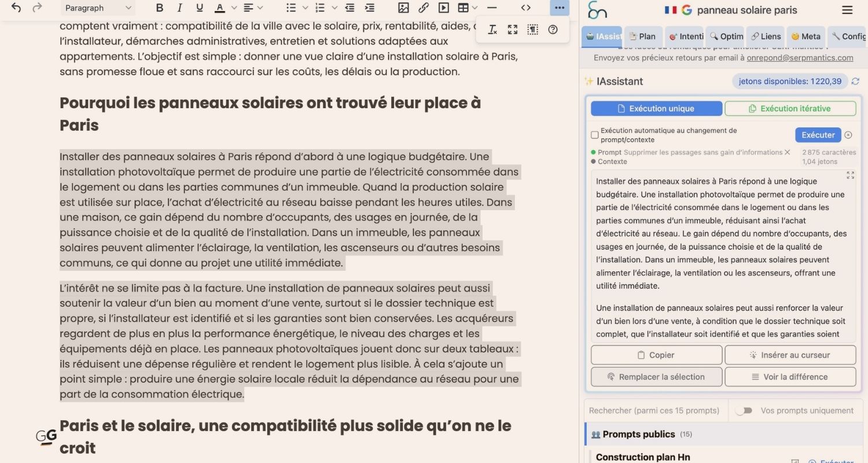Click the insert image icon
Viewport: 868px width, 463px height.
402,8
